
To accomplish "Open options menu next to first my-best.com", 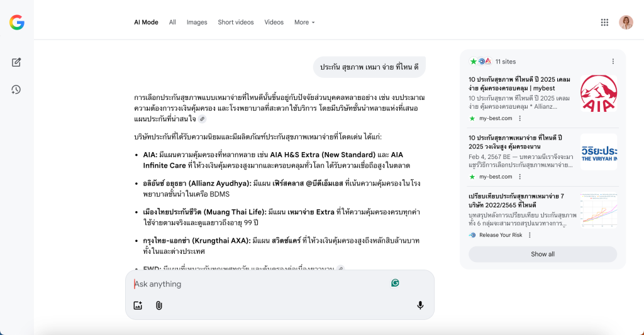I will pos(520,118).
